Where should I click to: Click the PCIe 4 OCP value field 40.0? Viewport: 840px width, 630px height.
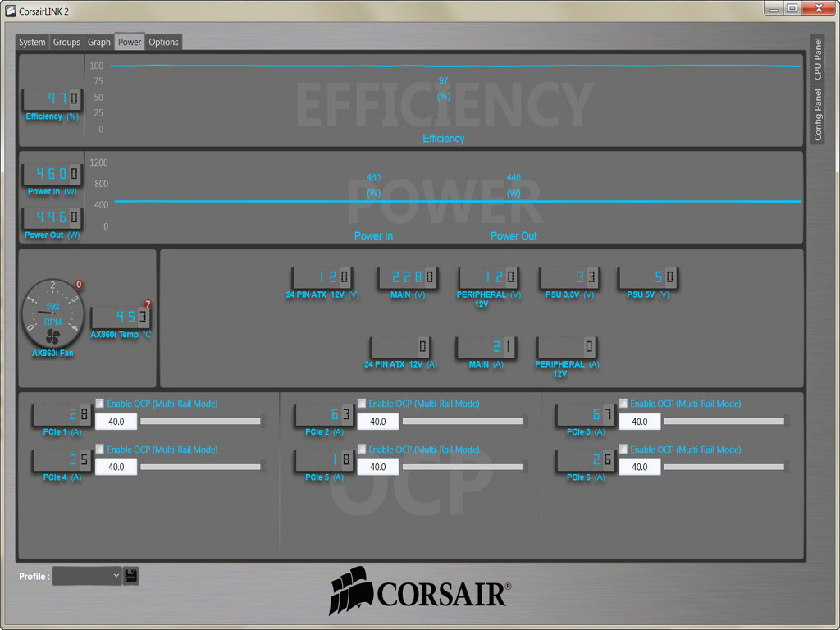[116, 467]
